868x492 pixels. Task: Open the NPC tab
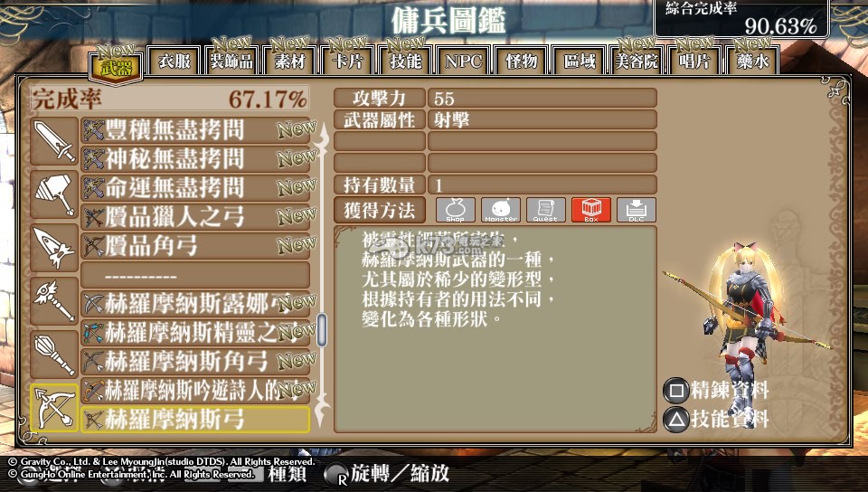[463, 61]
